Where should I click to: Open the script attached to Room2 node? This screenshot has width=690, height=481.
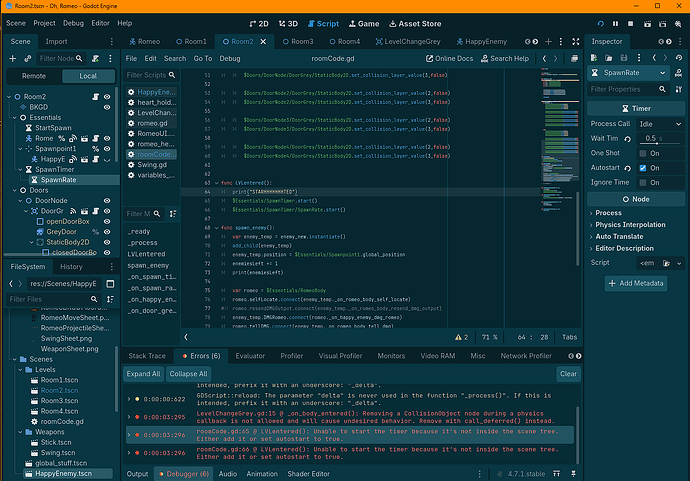point(95,96)
